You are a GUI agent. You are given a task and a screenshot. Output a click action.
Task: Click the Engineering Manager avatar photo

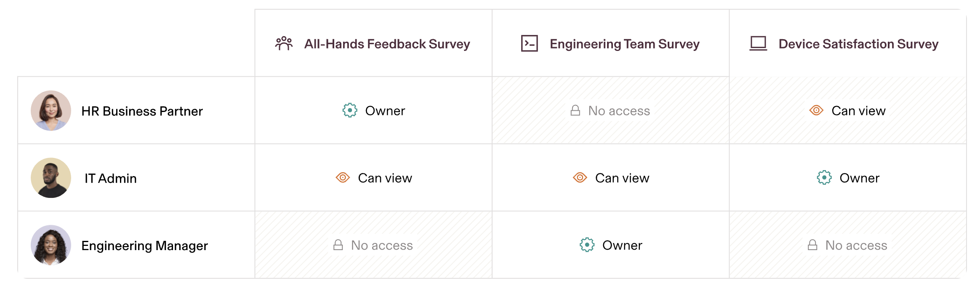(51, 245)
